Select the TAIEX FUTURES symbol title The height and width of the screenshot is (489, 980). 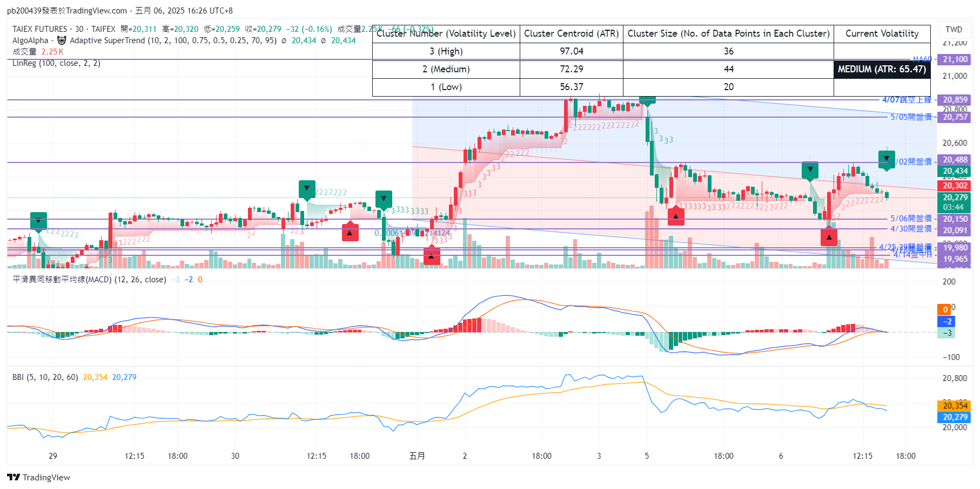(40, 29)
